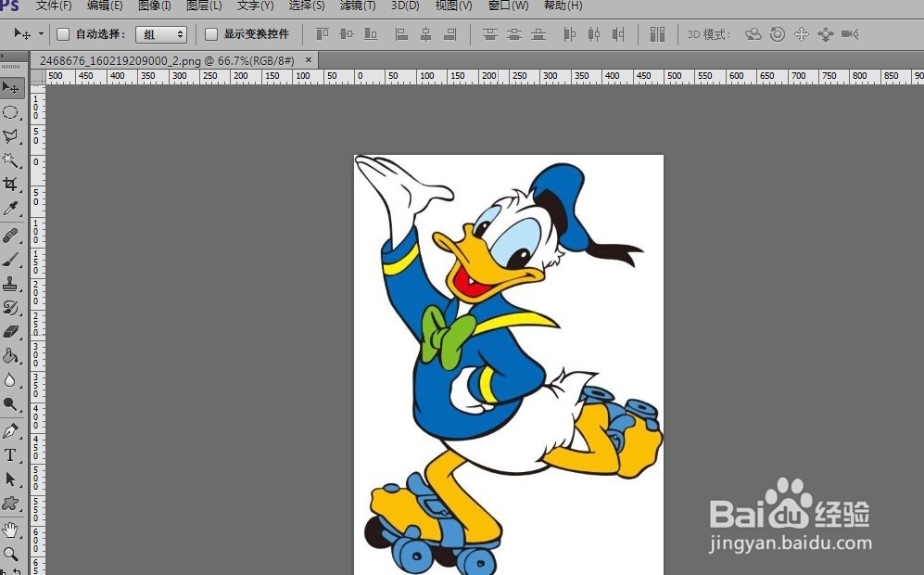Viewport: 924px width, 575px height.
Task: Select the Hand tool
Action: click(11, 530)
